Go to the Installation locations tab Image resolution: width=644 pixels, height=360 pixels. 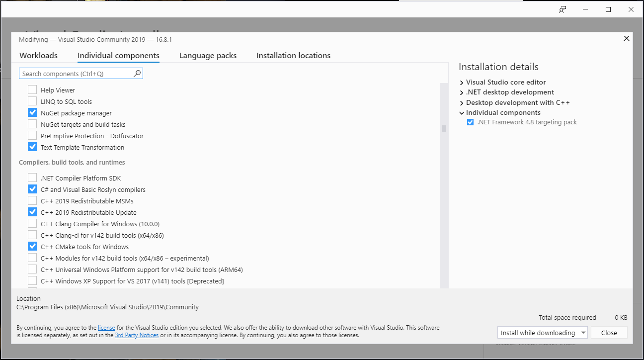(293, 56)
